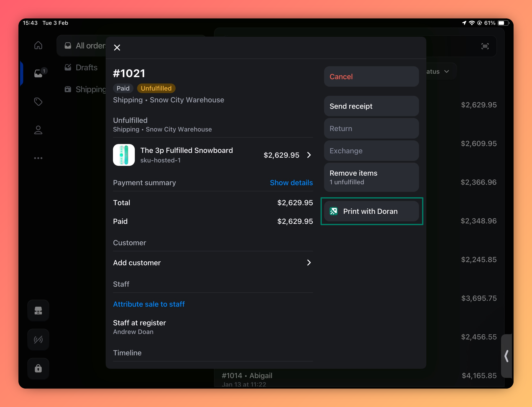Open the Home icon in sidebar
This screenshot has width=532, height=407.
[38, 45]
